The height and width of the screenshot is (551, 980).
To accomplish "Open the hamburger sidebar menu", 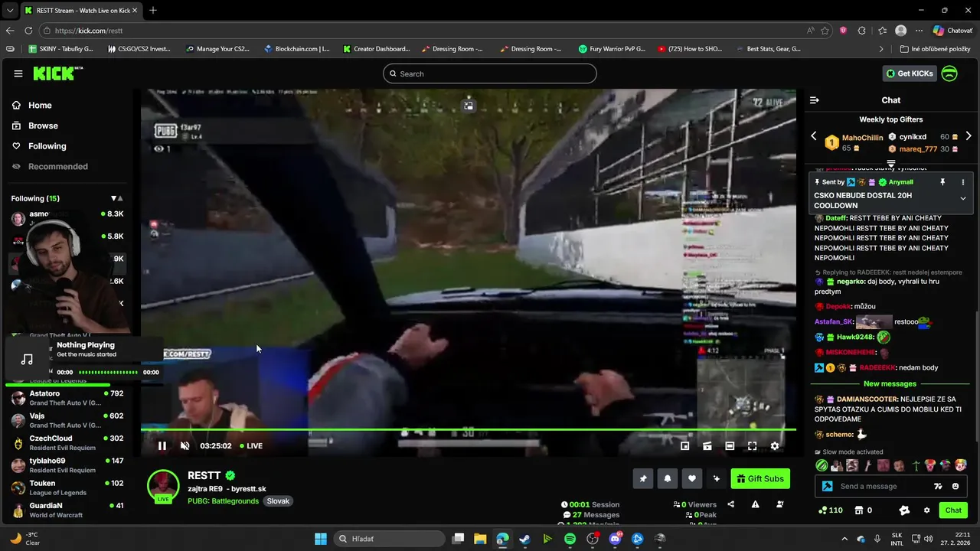I will pyautogui.click(x=18, y=73).
